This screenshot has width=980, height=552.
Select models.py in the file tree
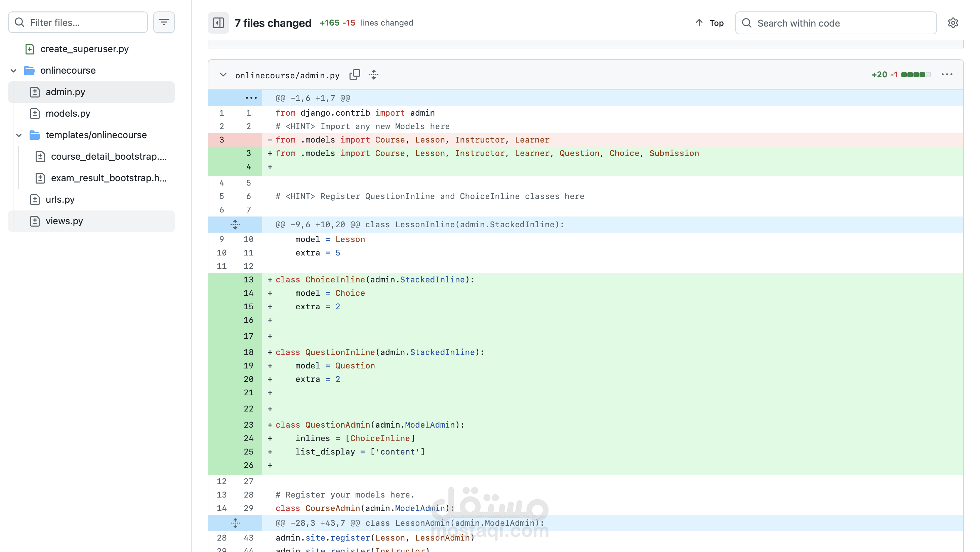68,113
